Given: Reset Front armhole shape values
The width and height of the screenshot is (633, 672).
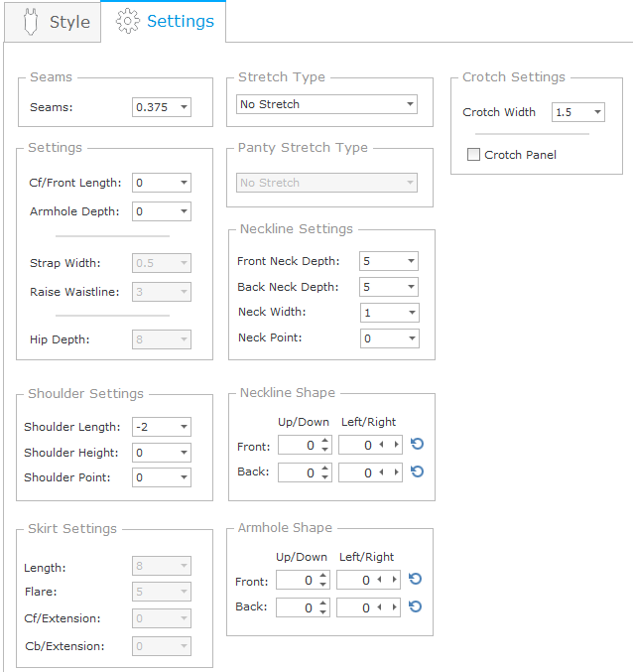Looking at the screenshot, I should [415, 580].
